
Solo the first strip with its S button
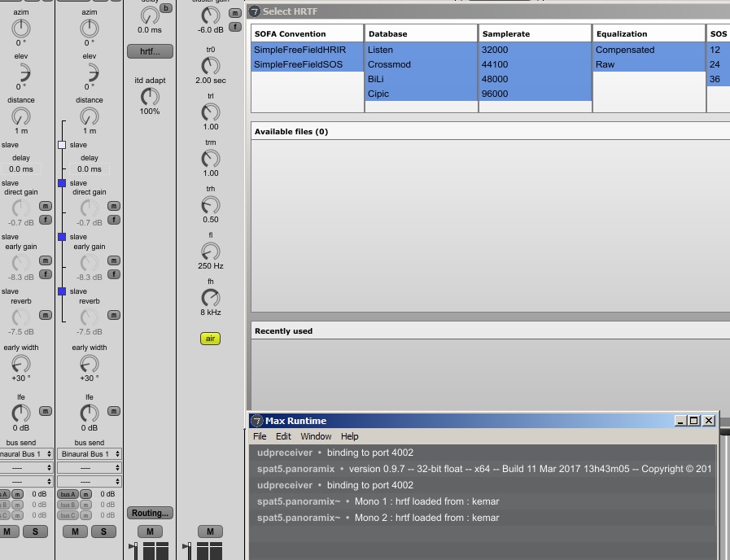click(x=35, y=532)
